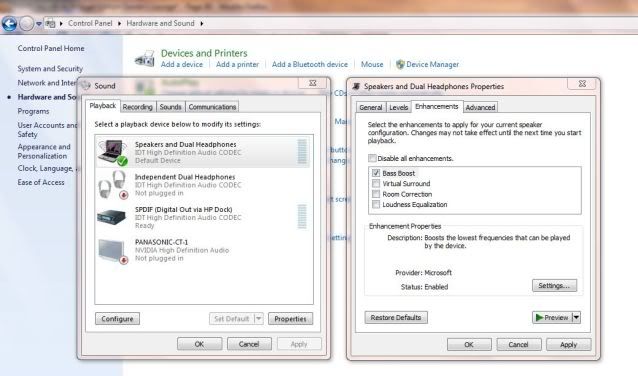This screenshot has width=638, height=376.
Task: Click the Speakers Properties title bar icon
Action: tap(356, 86)
